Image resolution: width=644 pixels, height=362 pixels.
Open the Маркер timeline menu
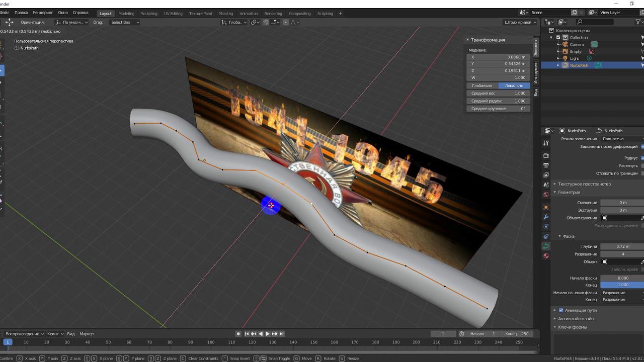point(87,334)
